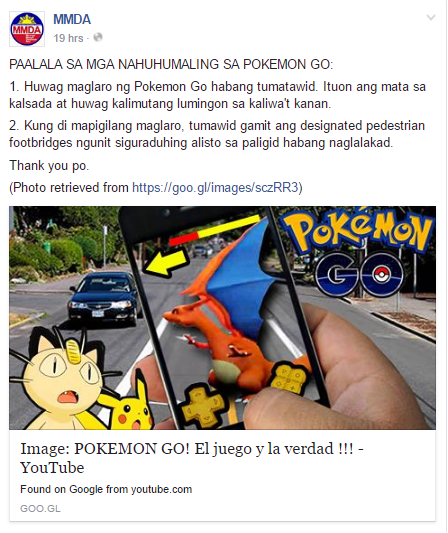Open the Pokemon Go preview image
448x533 pixels.
(222, 317)
